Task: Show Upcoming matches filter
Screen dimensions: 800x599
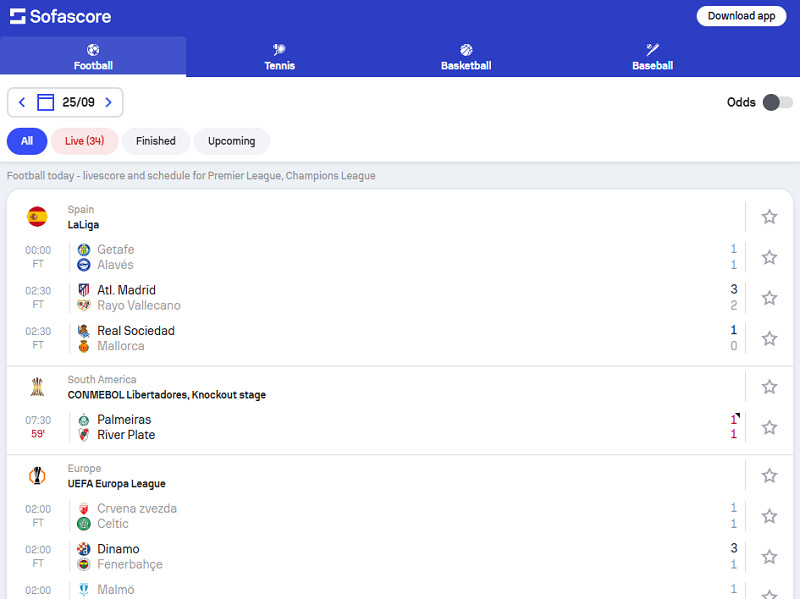Action: [x=231, y=141]
